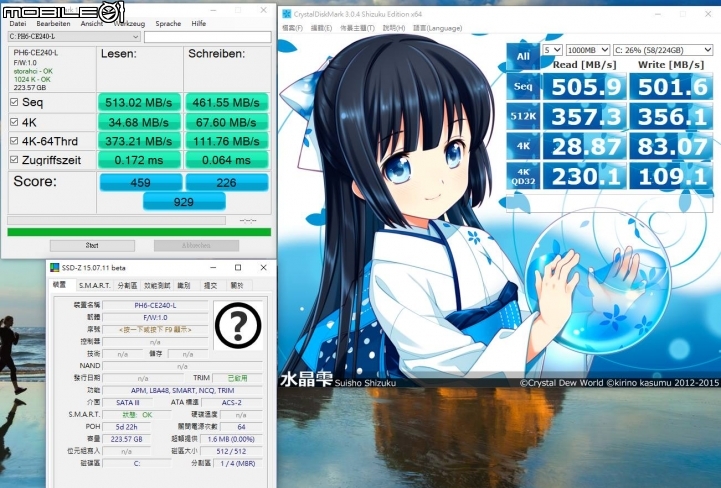Click the SATA III interface field
The image size is (721, 488).
tap(128, 402)
